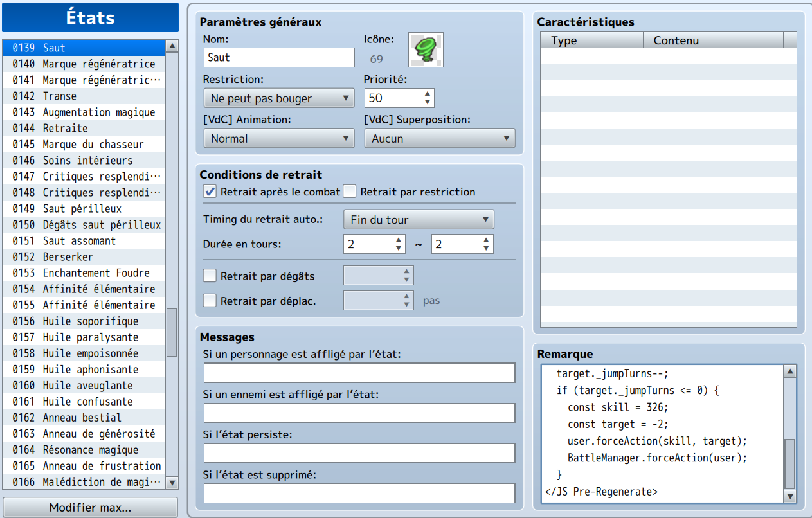812x518 pixels.
Task: Select state 0156 Huile soporifique
Action: (x=84, y=321)
